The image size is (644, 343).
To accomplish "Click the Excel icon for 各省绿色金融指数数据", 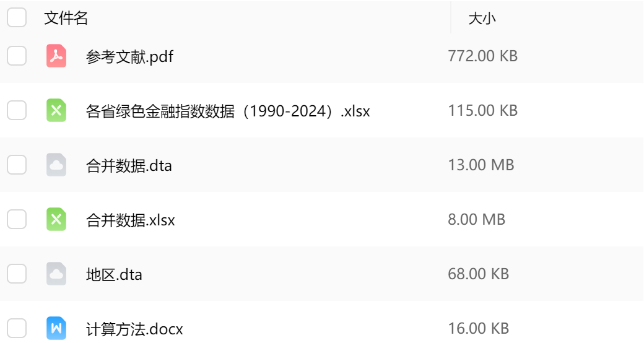I will (56, 111).
